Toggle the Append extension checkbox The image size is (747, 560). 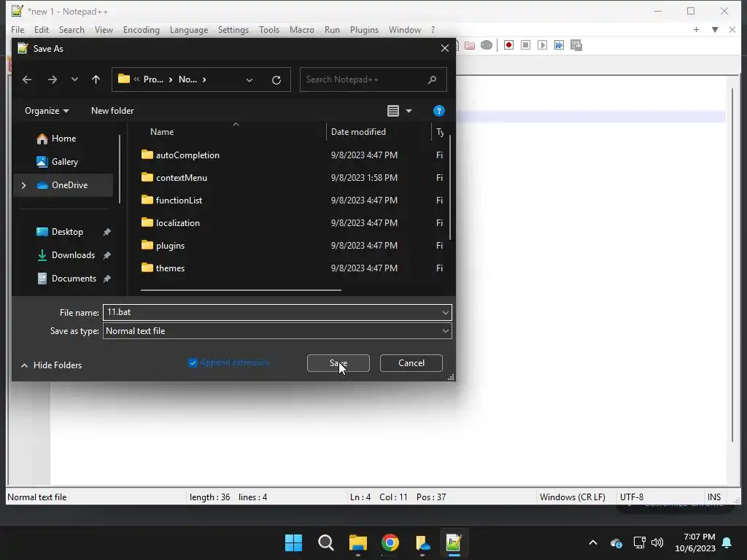click(x=193, y=363)
